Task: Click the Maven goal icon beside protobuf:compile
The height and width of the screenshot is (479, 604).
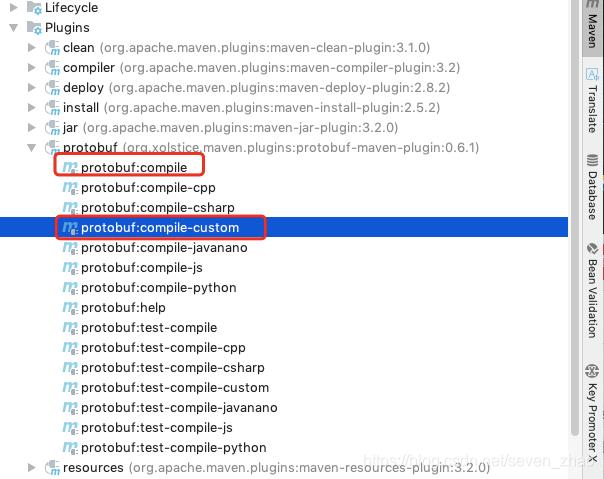Action: pyautogui.click(x=70, y=167)
